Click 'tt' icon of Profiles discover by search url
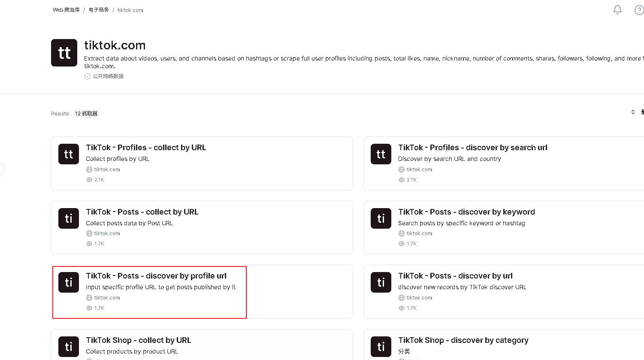The image size is (644, 360). tap(381, 154)
